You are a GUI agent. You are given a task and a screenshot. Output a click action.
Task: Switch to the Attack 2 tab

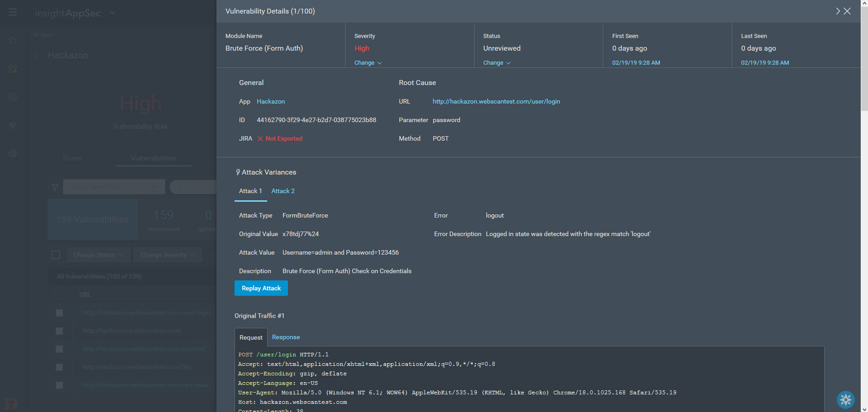pos(283,191)
